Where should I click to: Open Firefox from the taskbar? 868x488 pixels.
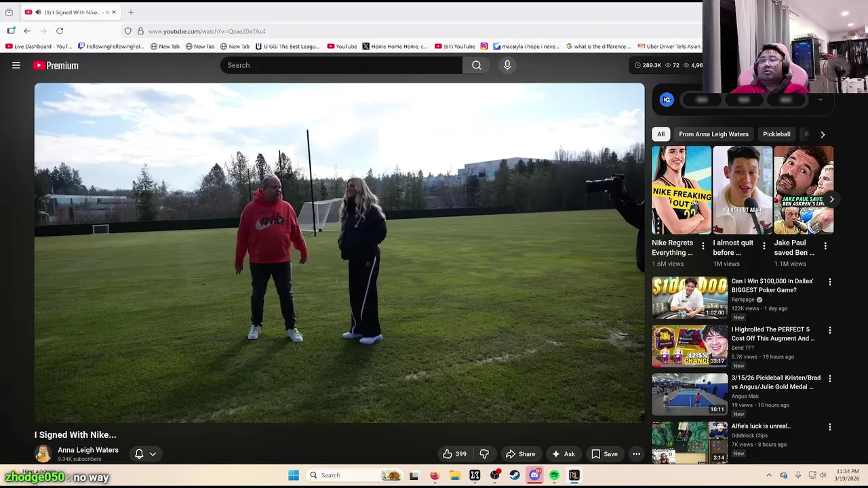[x=435, y=475]
